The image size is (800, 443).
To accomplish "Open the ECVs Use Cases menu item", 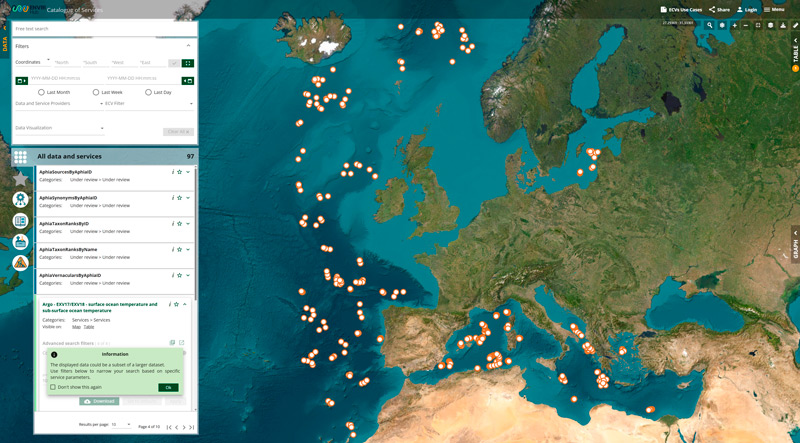I will 681,9.
